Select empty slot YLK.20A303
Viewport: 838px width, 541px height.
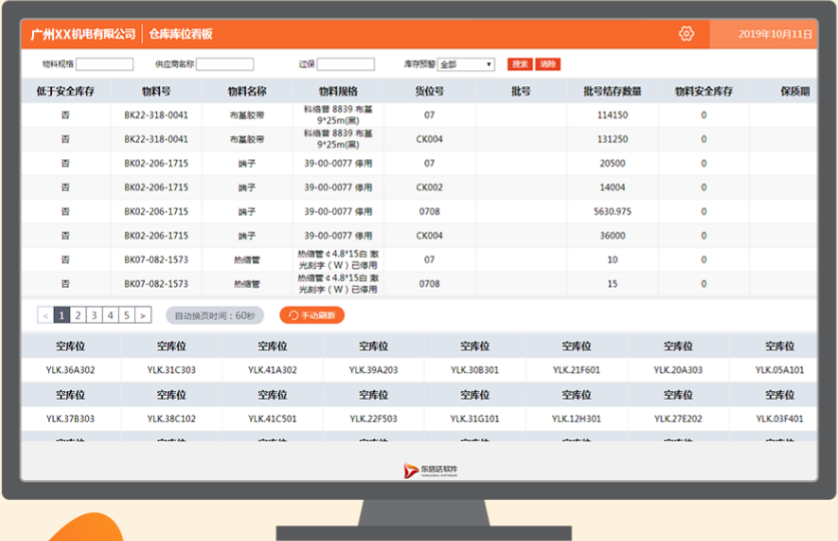click(x=678, y=370)
